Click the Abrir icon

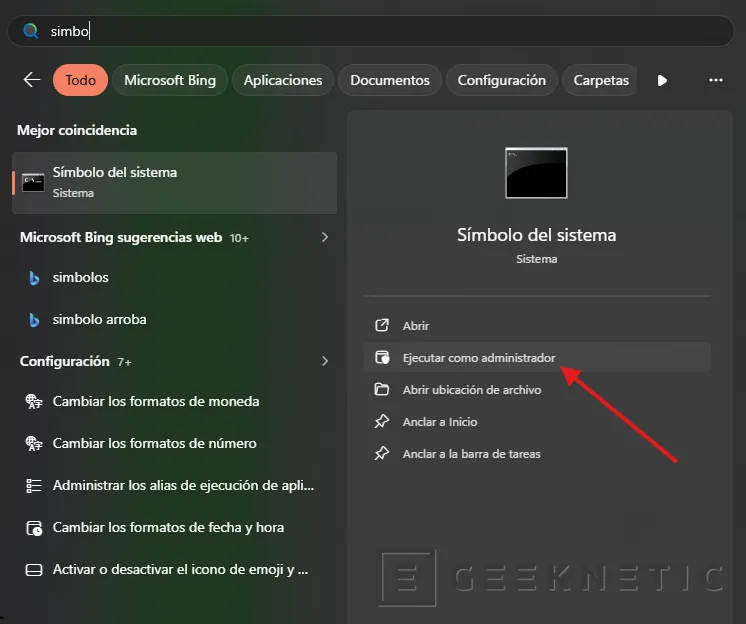click(x=382, y=325)
